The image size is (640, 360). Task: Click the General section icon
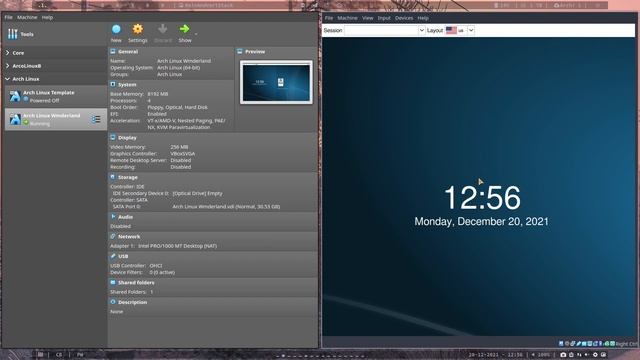(x=113, y=51)
